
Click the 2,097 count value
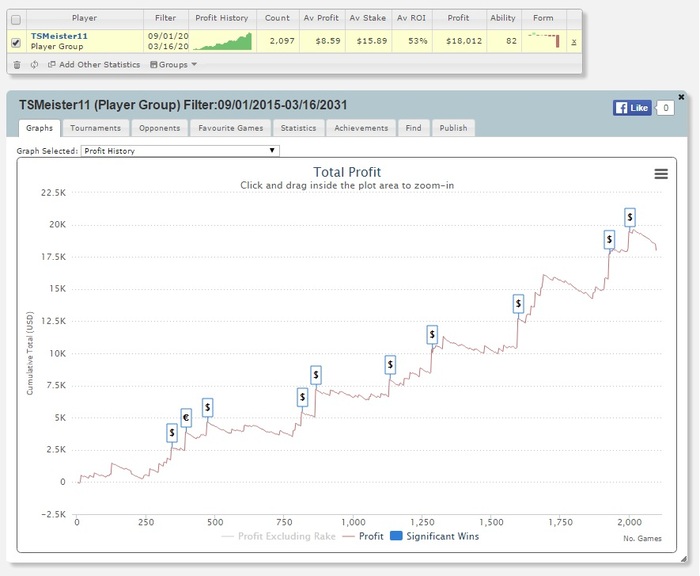click(x=282, y=41)
